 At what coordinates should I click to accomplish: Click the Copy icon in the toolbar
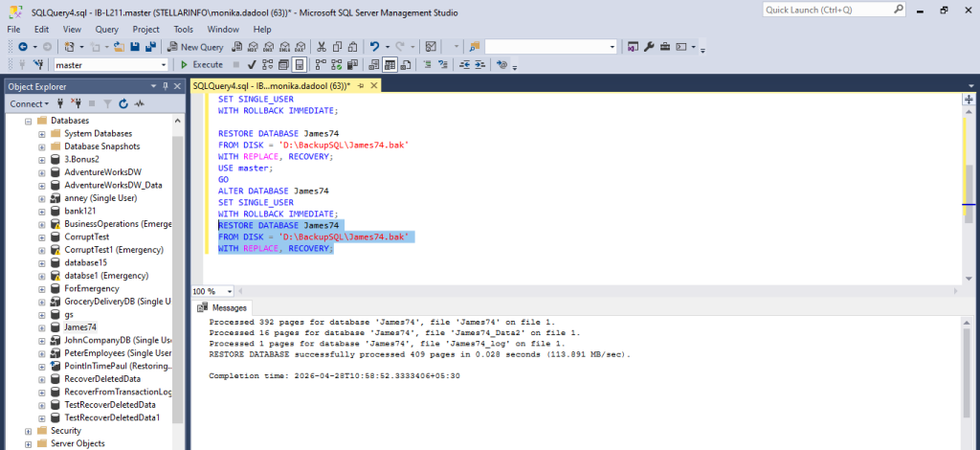[337, 47]
